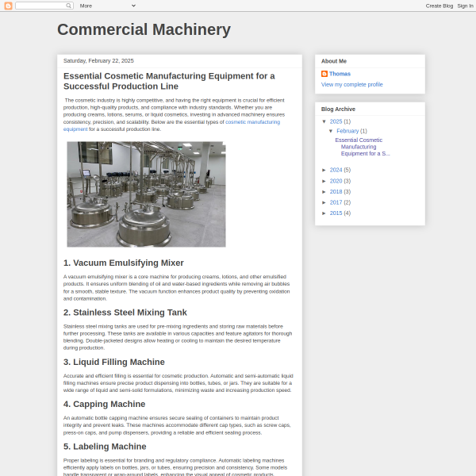Image resolution: width=476 pixels, height=476 pixels.
Task: Open the 2025 archive link
Action: point(336,121)
